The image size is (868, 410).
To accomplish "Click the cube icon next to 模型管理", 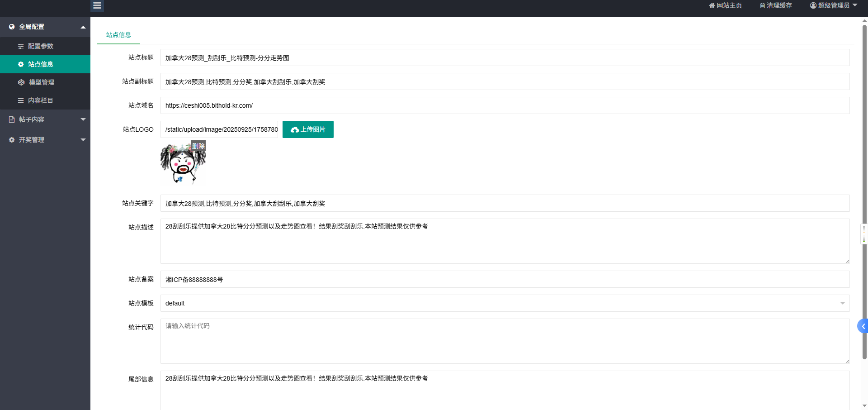I will (x=21, y=82).
